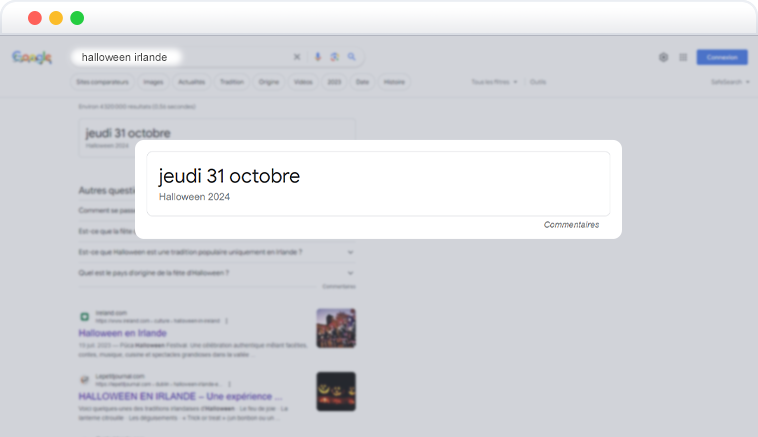
Task: Open the SafeSearch dropdown
Action: (730, 82)
